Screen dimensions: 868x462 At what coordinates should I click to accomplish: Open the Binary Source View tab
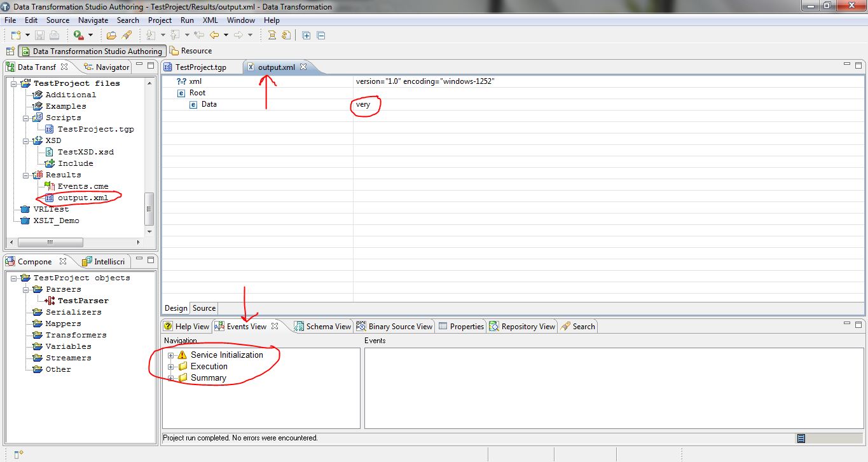[394, 327]
